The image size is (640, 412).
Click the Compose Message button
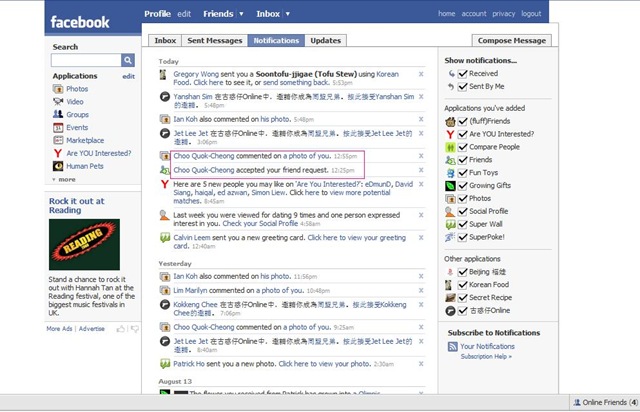coord(512,40)
